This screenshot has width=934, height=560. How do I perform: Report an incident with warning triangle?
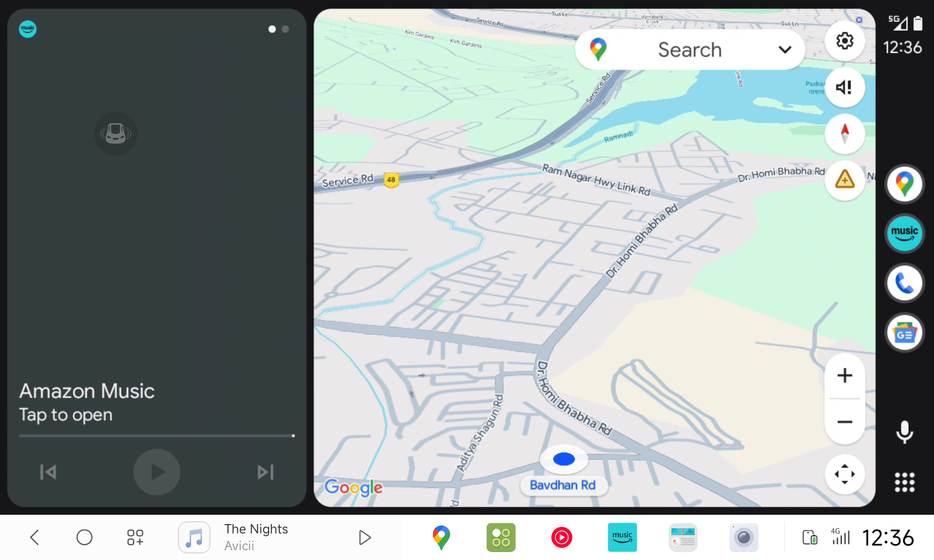(844, 180)
